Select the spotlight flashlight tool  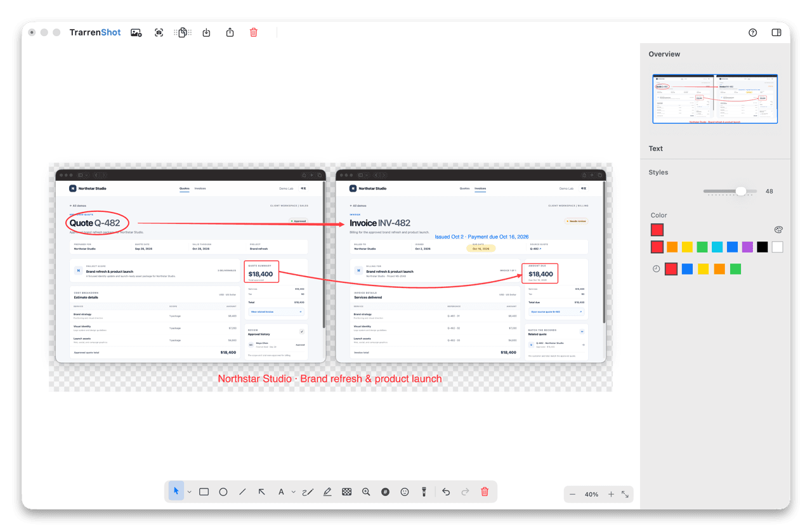coord(424,492)
